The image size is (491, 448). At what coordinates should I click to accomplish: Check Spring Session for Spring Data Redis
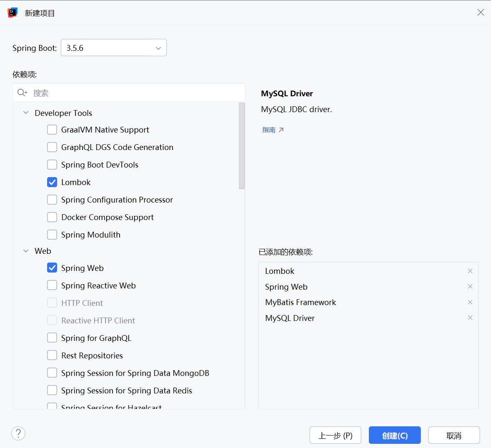[x=52, y=391]
